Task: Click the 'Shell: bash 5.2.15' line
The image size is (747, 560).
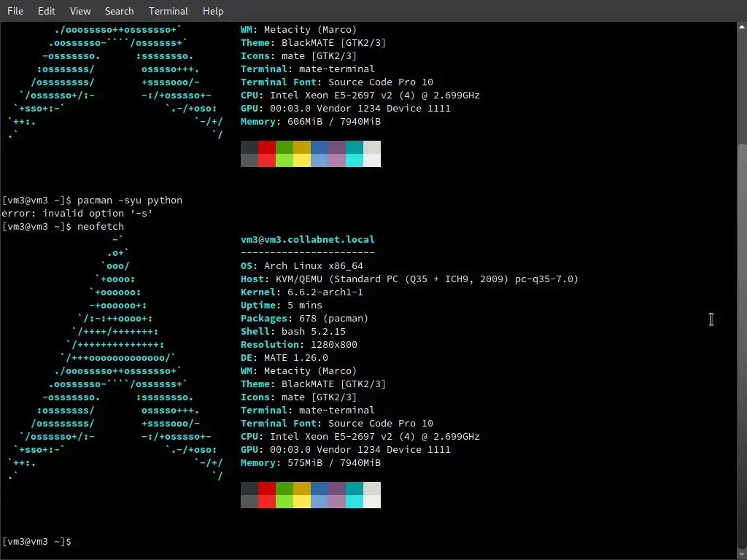Action: (293, 332)
